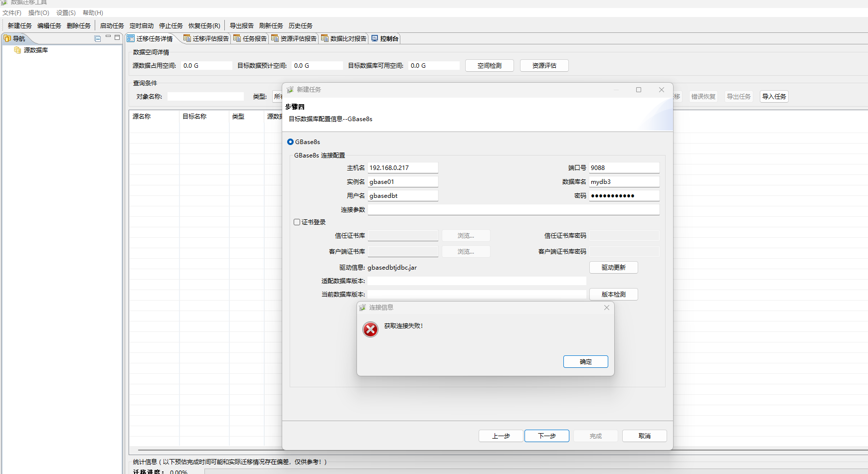
Task: Click 停止任务 in the toolbar
Action: click(171, 26)
